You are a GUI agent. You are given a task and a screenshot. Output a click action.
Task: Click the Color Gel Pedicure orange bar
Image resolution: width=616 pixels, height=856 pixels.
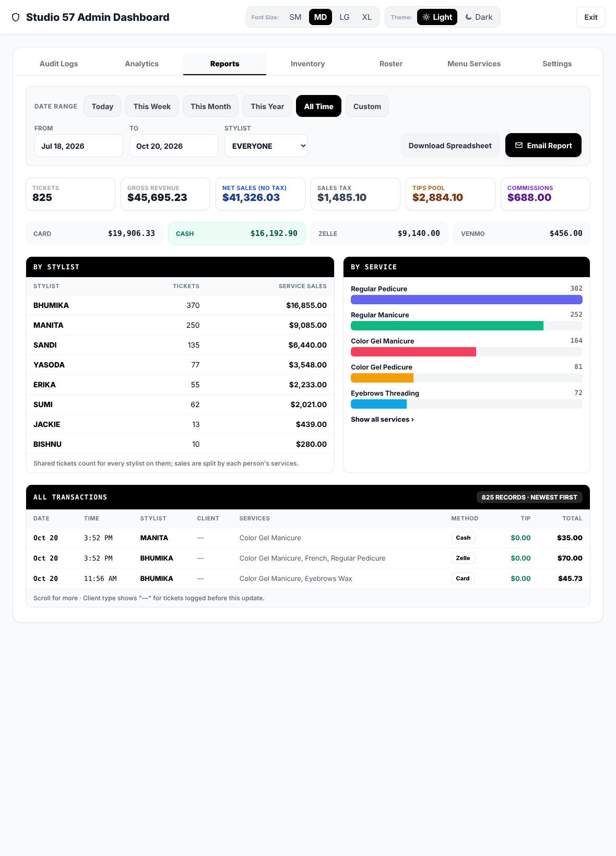382,378
